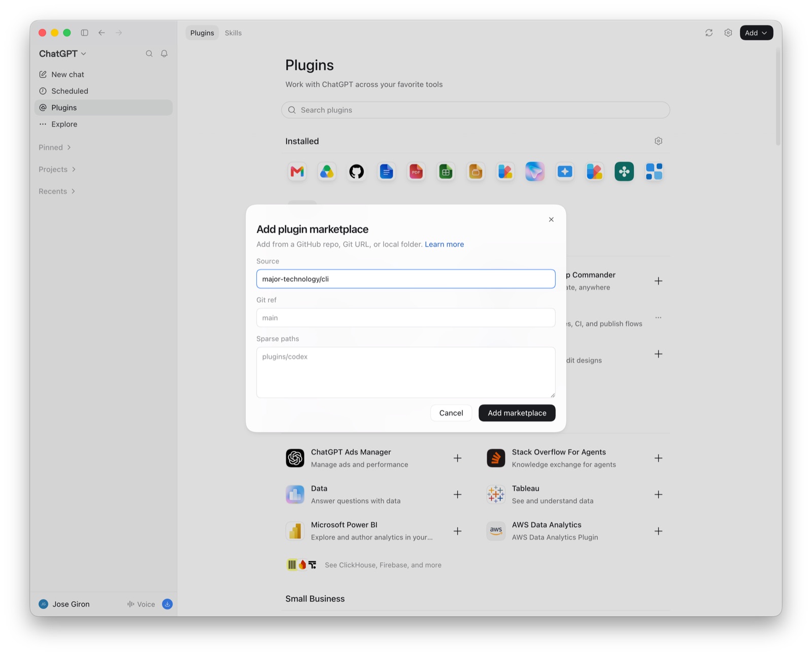Click the Cancel button
Image resolution: width=812 pixels, height=656 pixels.
tap(451, 413)
